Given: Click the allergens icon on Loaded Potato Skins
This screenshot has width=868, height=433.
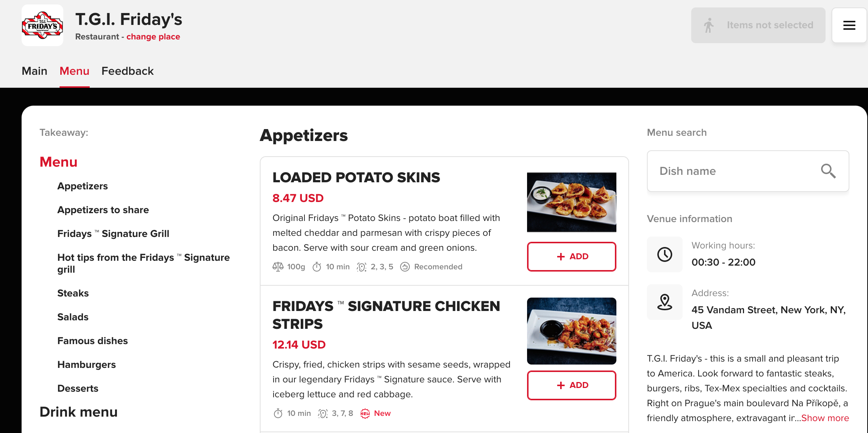Looking at the screenshot, I should [361, 267].
